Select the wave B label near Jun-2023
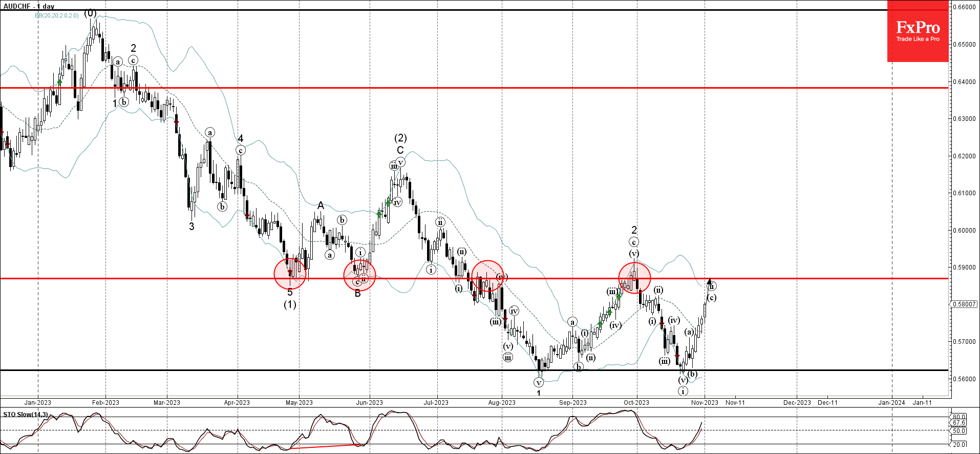This screenshot has height=454, width=980. (357, 294)
